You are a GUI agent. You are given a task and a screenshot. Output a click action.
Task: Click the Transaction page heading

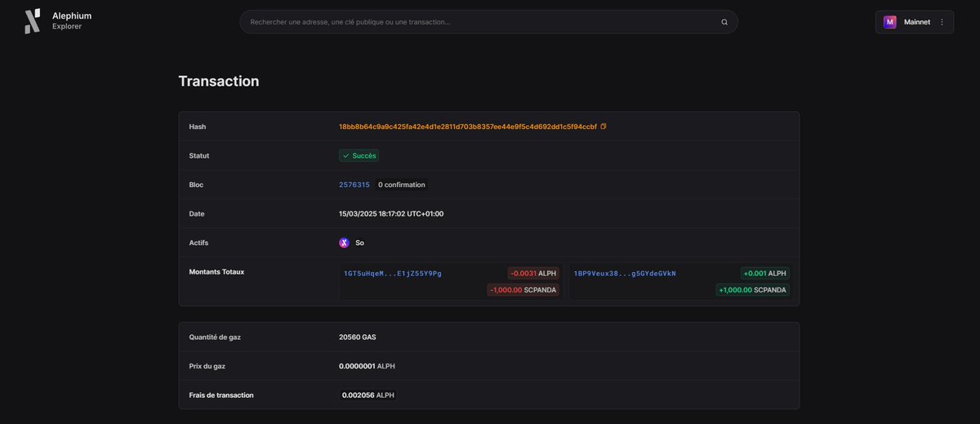point(219,81)
